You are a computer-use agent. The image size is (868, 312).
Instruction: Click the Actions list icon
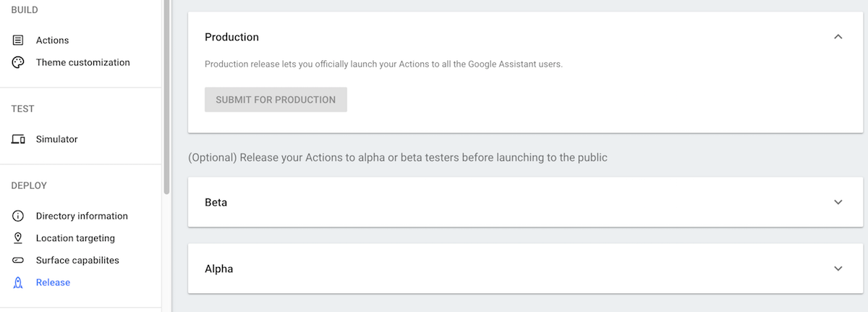[x=18, y=41]
